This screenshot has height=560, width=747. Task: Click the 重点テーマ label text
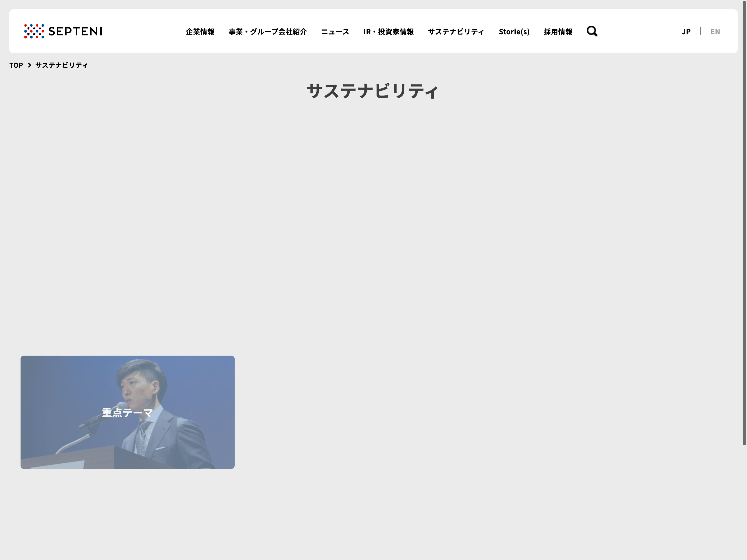pyautogui.click(x=127, y=413)
